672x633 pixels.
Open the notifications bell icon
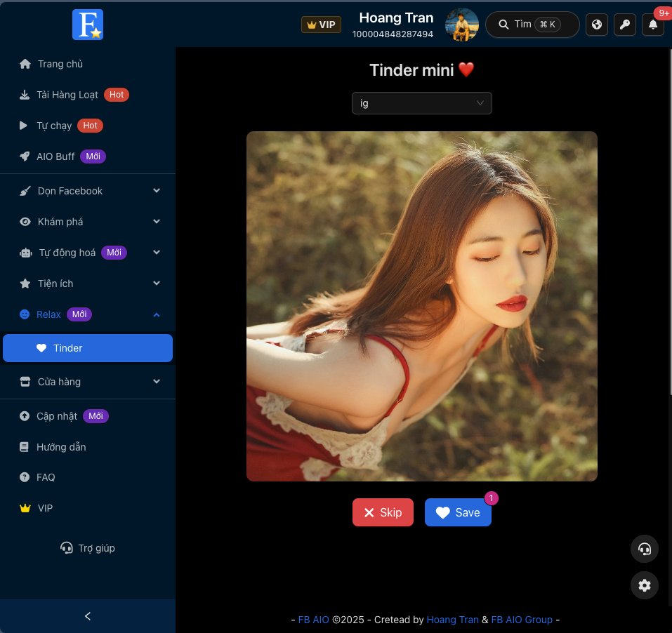[653, 25]
